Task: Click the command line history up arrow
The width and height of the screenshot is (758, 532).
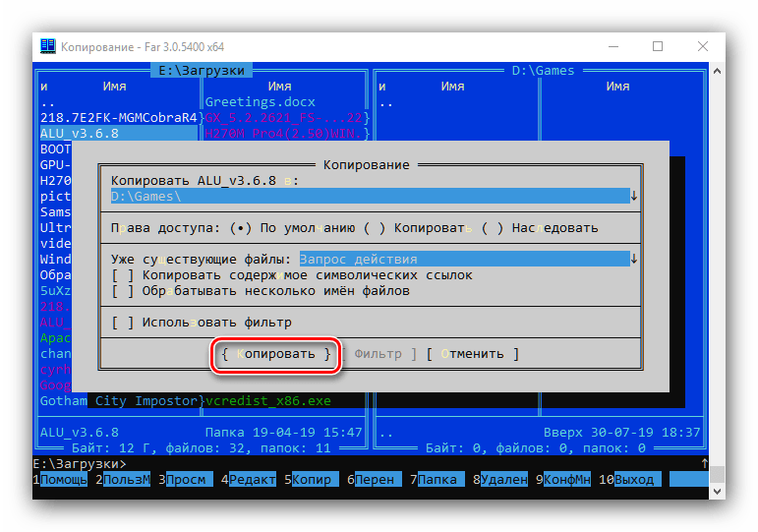Action: click(x=704, y=463)
